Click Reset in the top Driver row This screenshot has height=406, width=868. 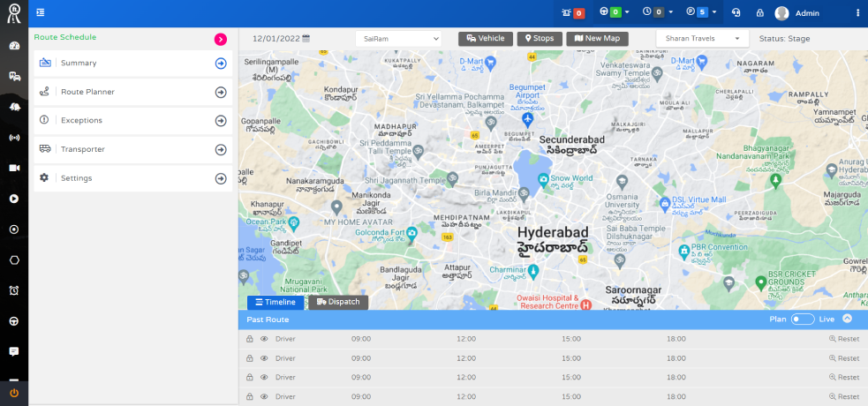(844, 339)
